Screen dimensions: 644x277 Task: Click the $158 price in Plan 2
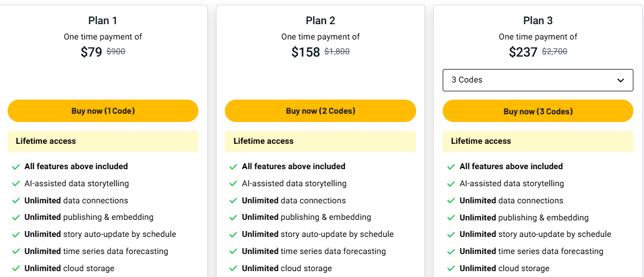pyautogui.click(x=306, y=52)
